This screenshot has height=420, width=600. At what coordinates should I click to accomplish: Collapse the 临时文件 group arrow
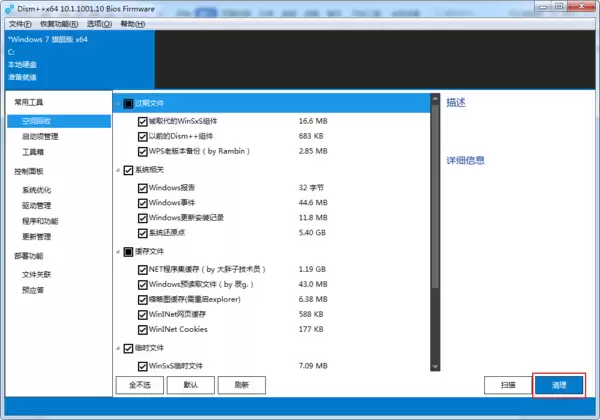pos(118,348)
